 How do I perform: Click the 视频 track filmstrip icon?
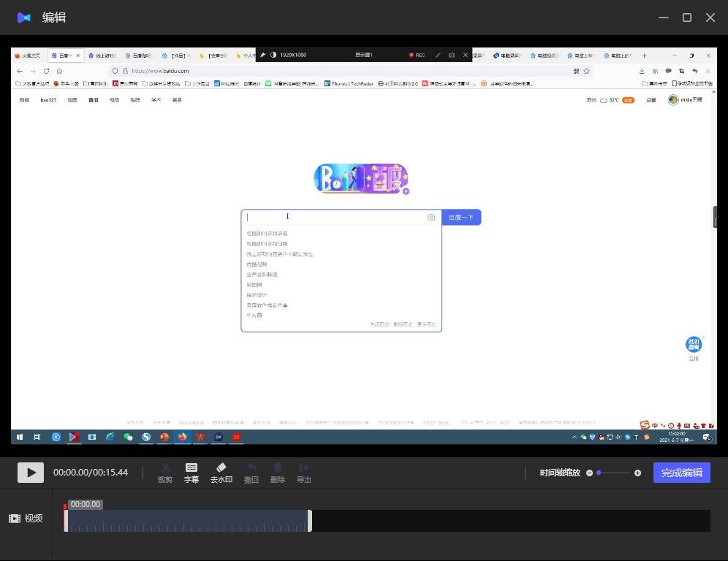(x=15, y=519)
